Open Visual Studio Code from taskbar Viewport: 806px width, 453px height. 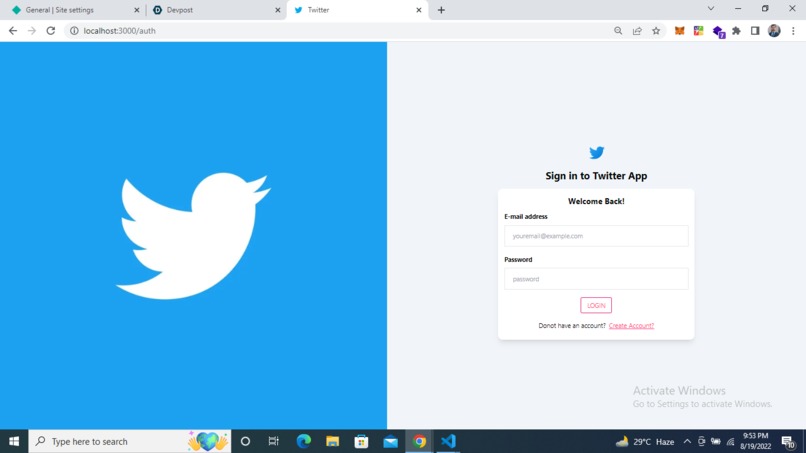[448, 441]
